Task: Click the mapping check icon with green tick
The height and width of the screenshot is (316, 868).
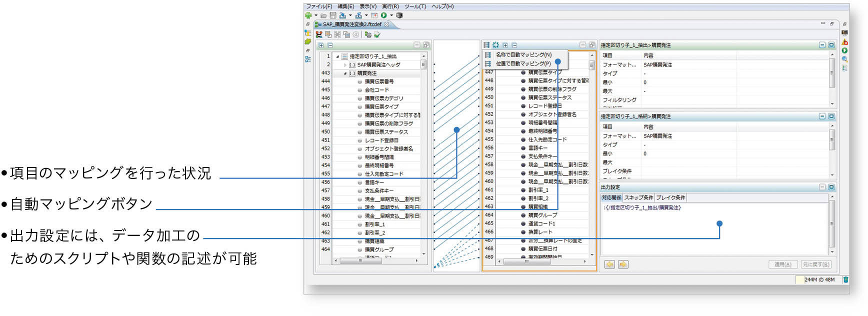Action: (377, 34)
